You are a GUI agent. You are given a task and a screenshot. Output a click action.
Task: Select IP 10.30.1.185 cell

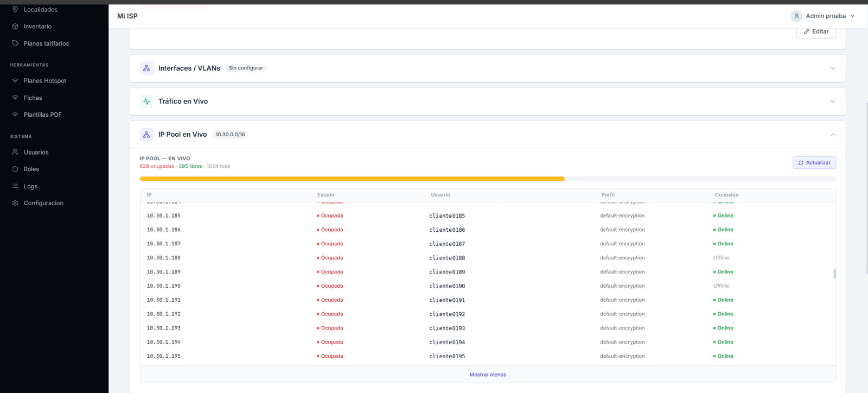click(x=164, y=216)
